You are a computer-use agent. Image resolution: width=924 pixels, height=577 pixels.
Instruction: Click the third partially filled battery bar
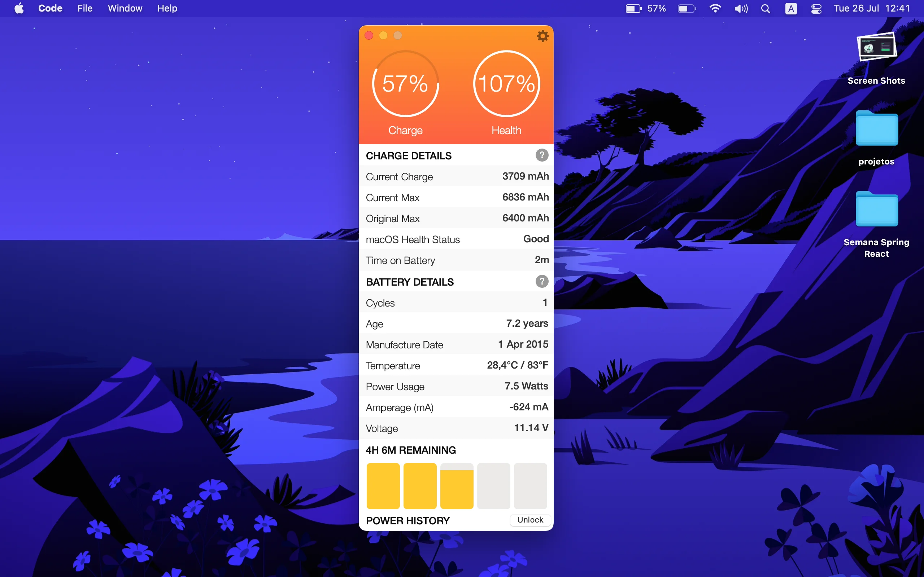coord(457,486)
